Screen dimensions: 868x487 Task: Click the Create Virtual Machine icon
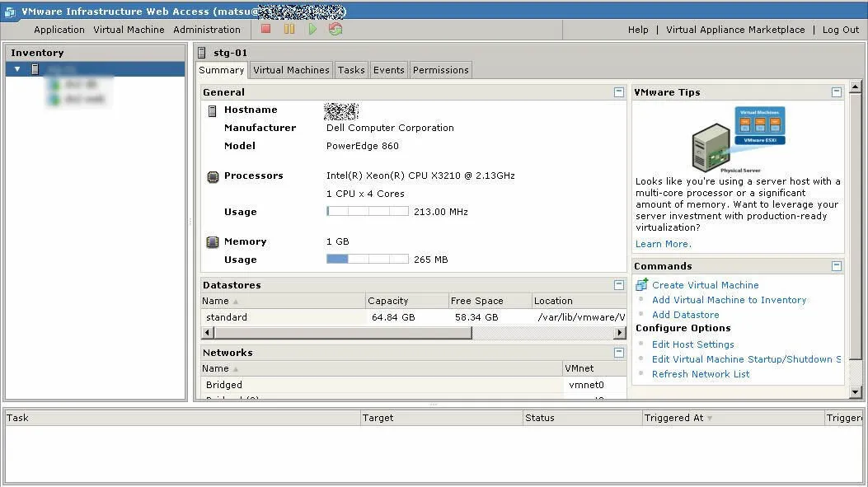642,285
